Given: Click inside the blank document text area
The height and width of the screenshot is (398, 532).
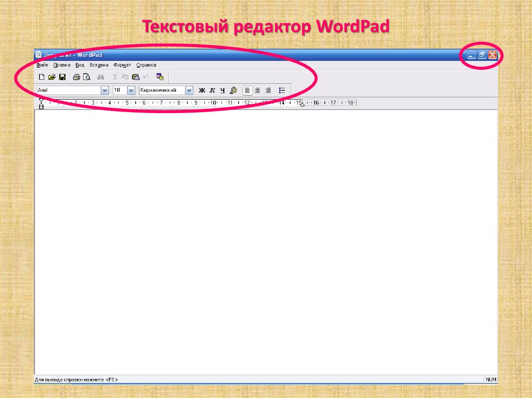Looking at the screenshot, I should [260, 234].
